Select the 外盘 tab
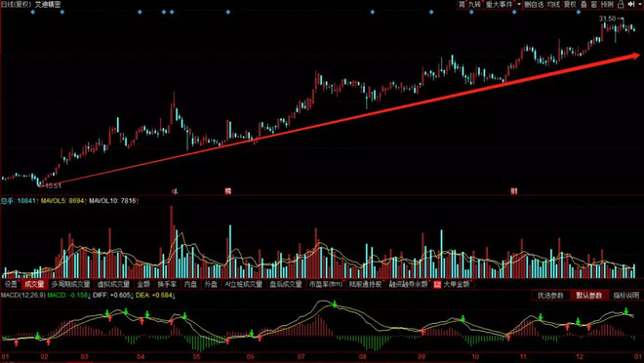 click(x=211, y=284)
